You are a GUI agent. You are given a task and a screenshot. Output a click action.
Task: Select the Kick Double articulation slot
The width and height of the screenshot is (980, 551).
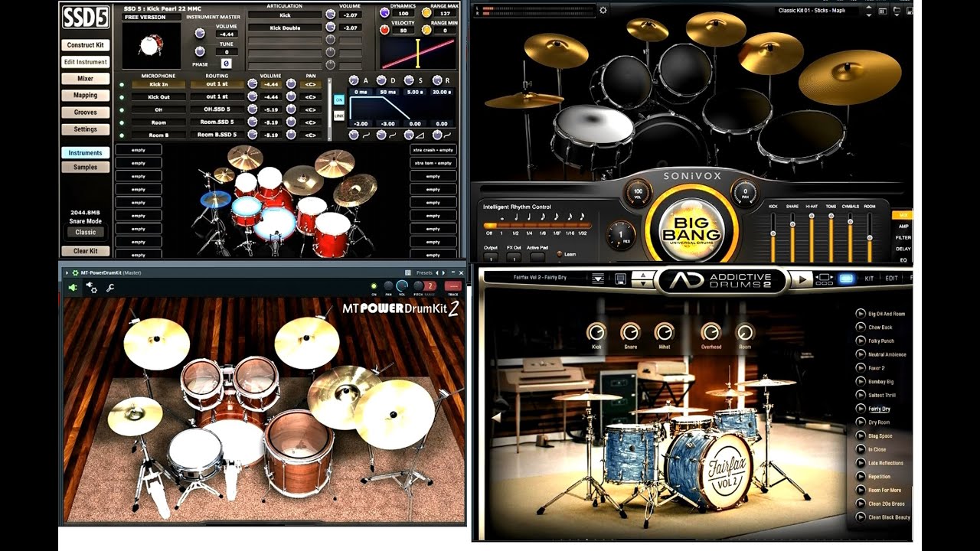(x=285, y=28)
